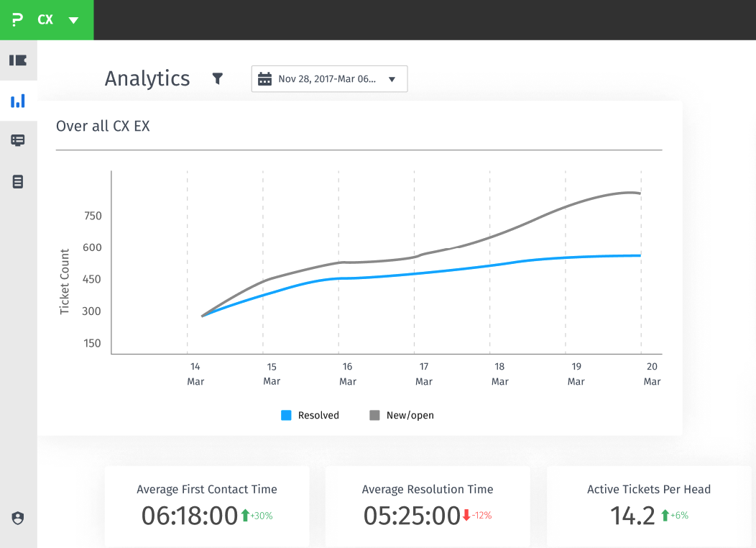Click the 14.2 value

coord(632,516)
